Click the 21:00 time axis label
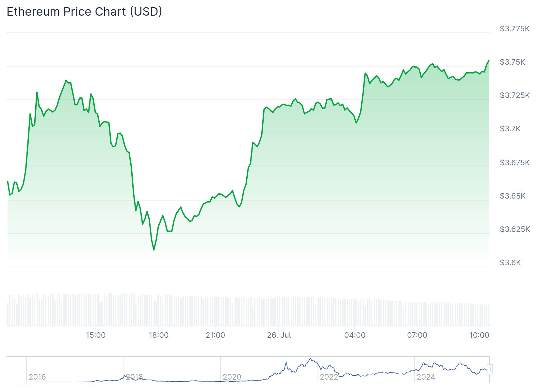Viewport: 537px width, 392px height. click(215, 335)
